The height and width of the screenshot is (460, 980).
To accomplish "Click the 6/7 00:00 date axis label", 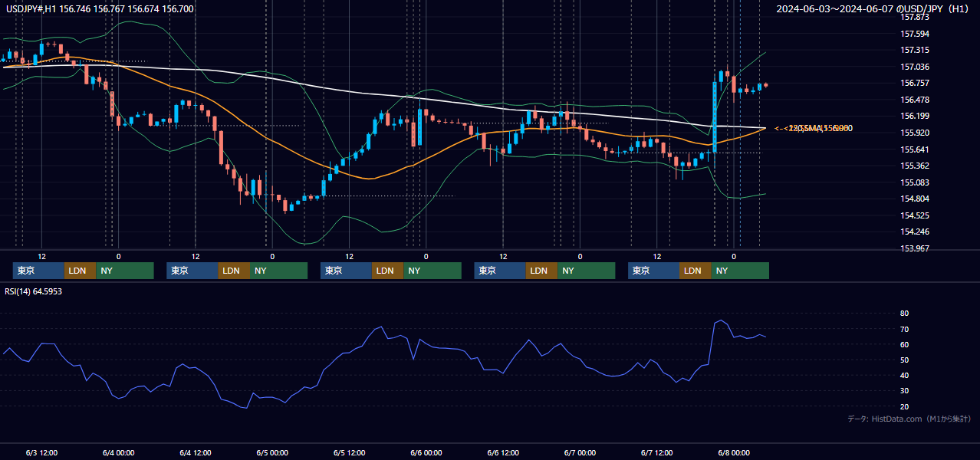I will pos(580,452).
